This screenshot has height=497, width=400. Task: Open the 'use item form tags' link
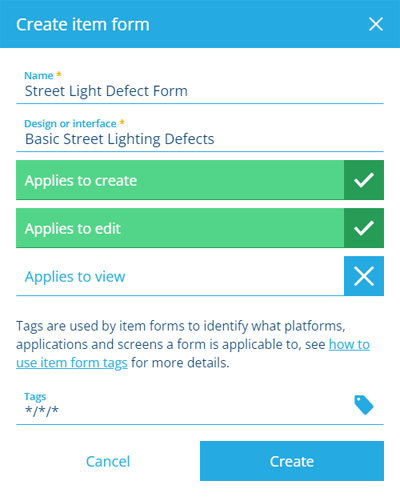[x=72, y=363]
